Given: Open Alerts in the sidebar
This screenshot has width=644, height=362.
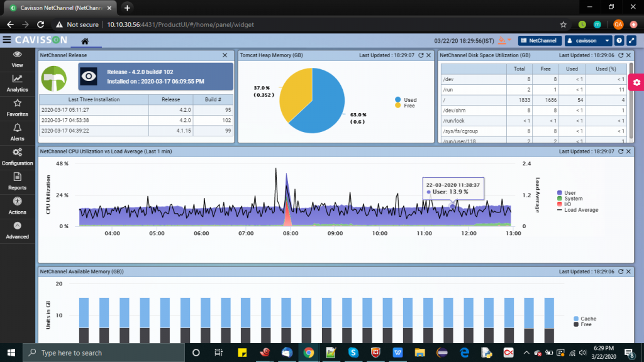Looking at the screenshot, I should 17,133.
